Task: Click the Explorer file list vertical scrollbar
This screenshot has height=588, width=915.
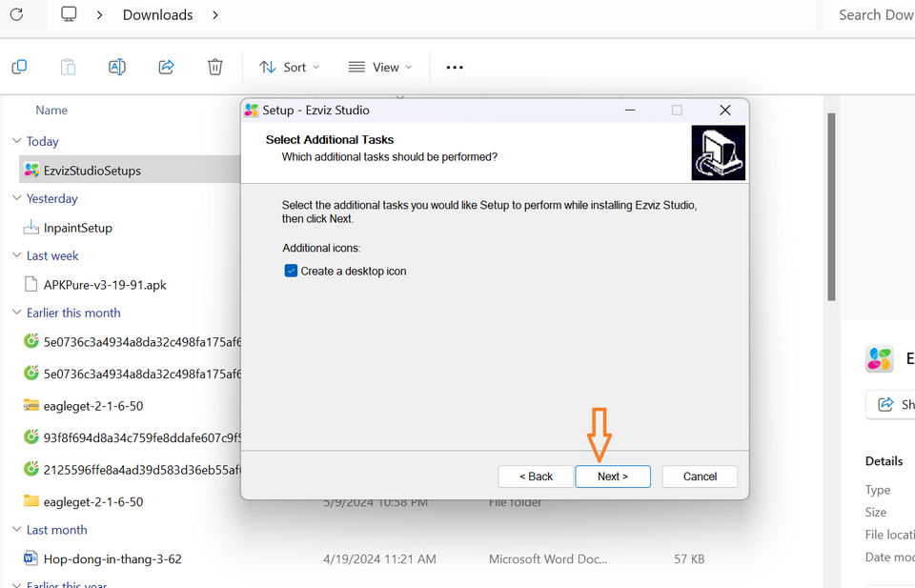Action: [x=831, y=207]
